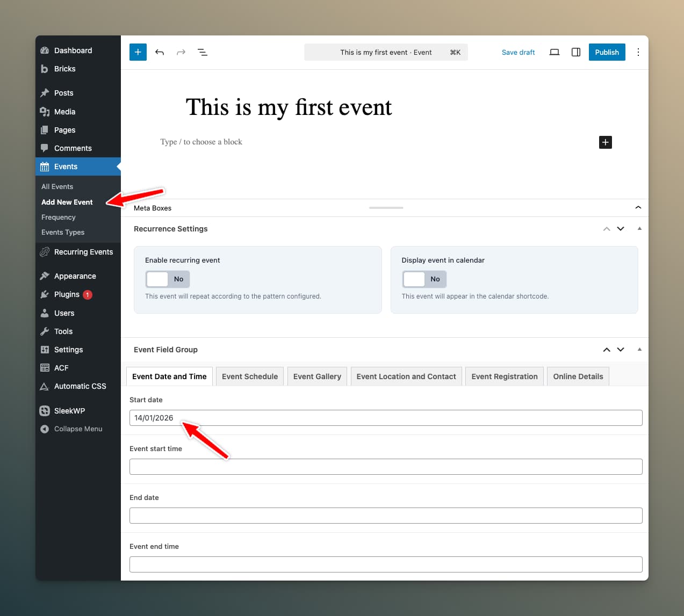Click the desktop preview icon
Viewport: 684px width, 616px height.
click(x=554, y=52)
